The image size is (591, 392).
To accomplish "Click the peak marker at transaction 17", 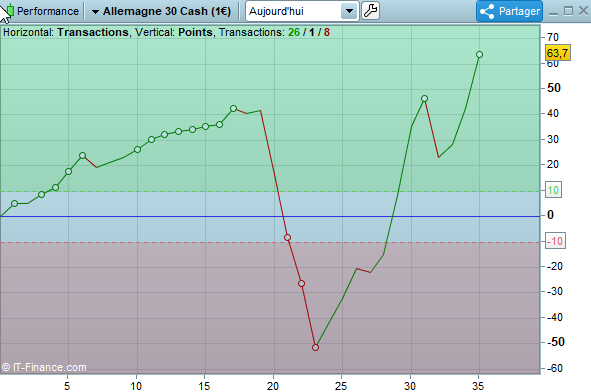I will point(233,109).
